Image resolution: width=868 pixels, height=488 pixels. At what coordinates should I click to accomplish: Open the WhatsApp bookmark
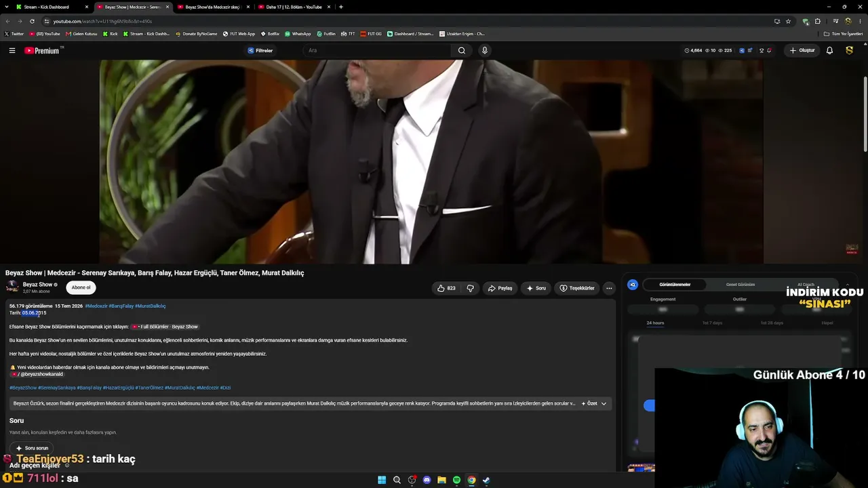click(x=298, y=33)
